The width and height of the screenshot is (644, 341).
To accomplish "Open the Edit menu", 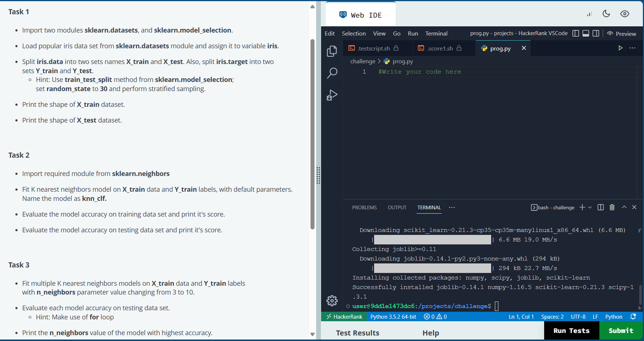I will coord(329,33).
